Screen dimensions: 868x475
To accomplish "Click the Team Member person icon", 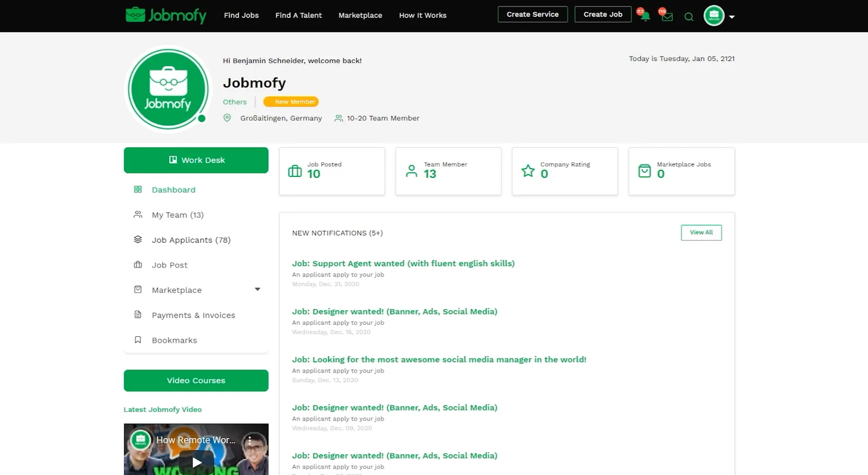I will pos(412,171).
